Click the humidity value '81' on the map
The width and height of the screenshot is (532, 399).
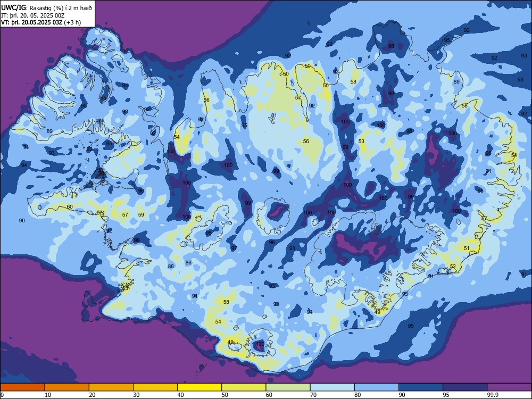coord(274,115)
